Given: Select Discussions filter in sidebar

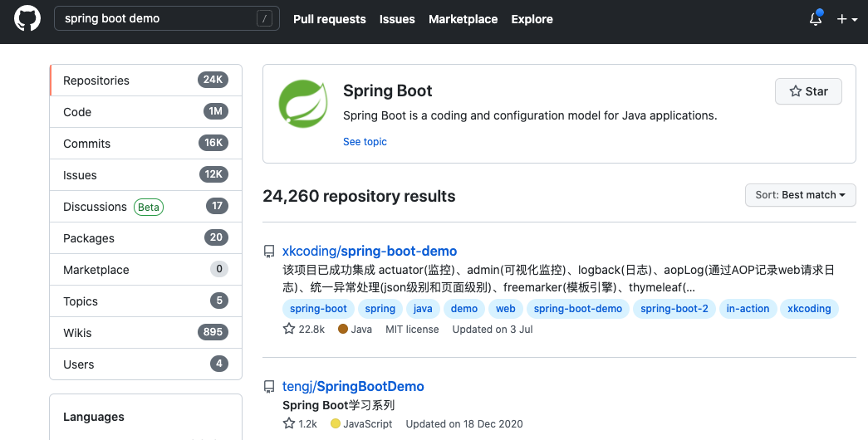Looking at the screenshot, I should pos(145,207).
